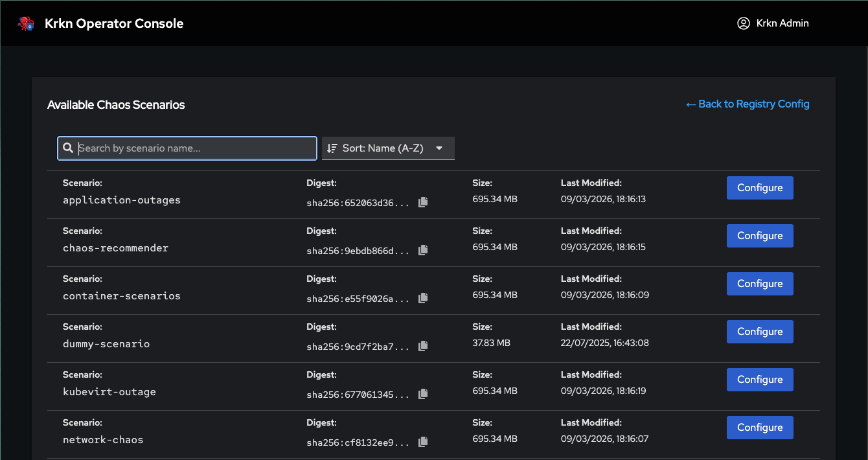The image size is (868, 460).
Task: Click the Krkn Operator Console title
Action: click(x=114, y=24)
